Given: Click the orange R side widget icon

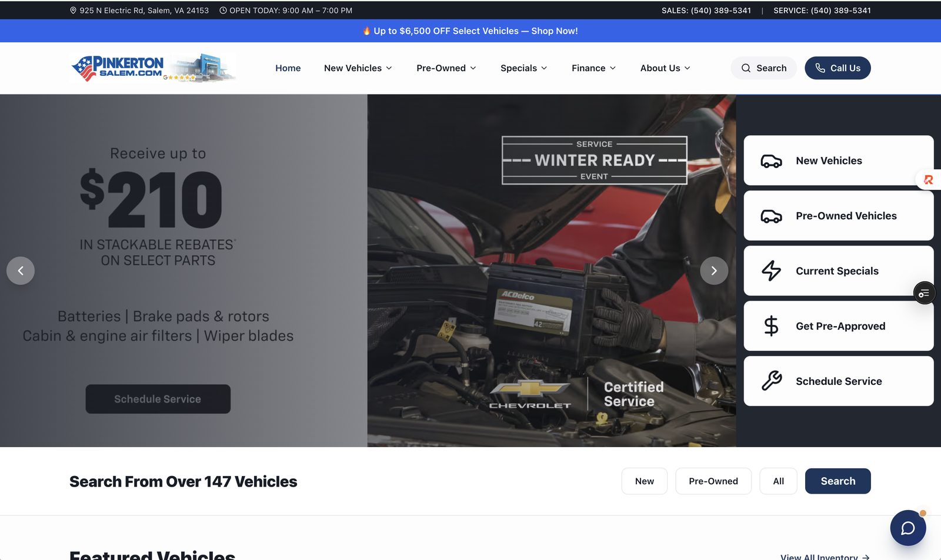Looking at the screenshot, I should 929,180.
